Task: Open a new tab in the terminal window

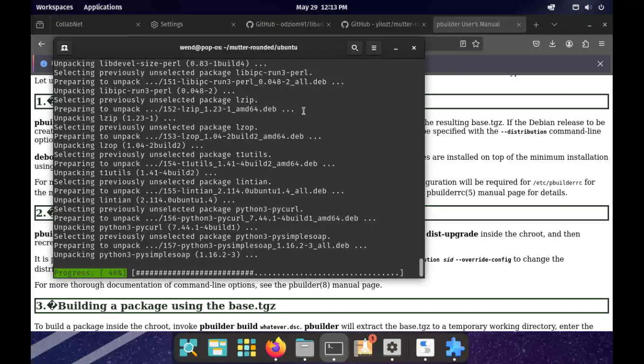Action: click(x=64, y=48)
